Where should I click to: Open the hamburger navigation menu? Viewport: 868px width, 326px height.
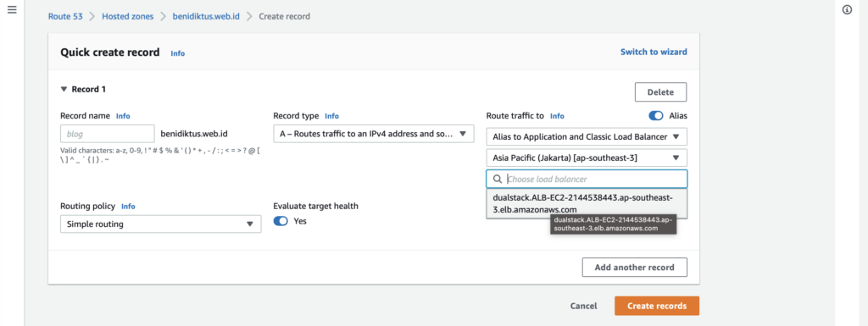click(x=12, y=10)
